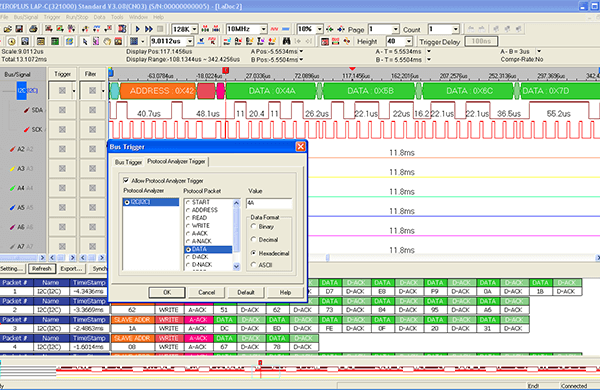Start repetitive run with double-arrow icon
The height and width of the screenshot is (390, 600).
148,29
